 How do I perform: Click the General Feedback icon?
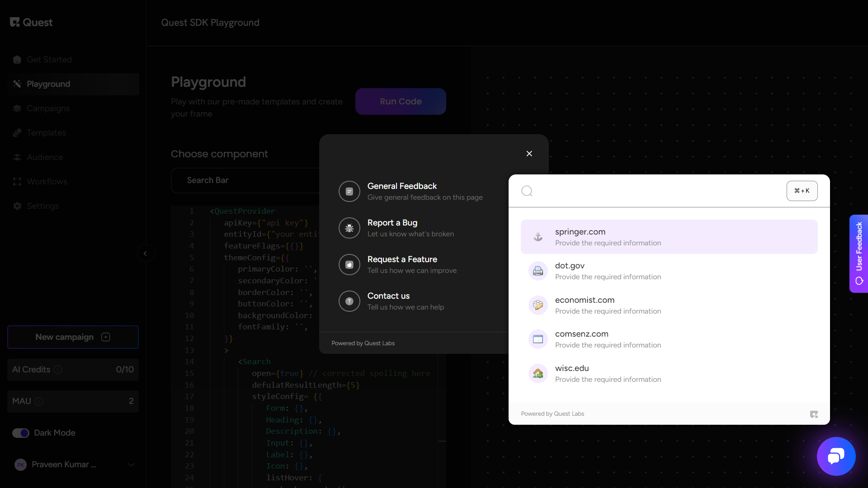pyautogui.click(x=349, y=192)
